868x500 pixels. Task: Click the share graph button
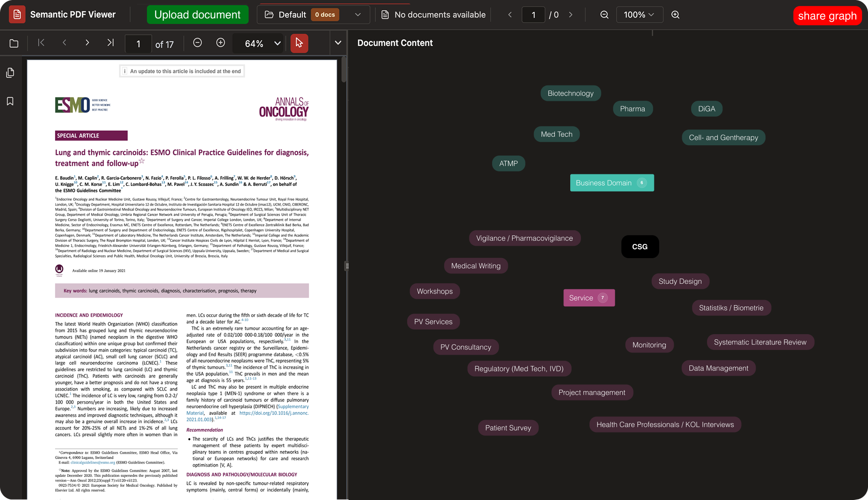pyautogui.click(x=827, y=16)
